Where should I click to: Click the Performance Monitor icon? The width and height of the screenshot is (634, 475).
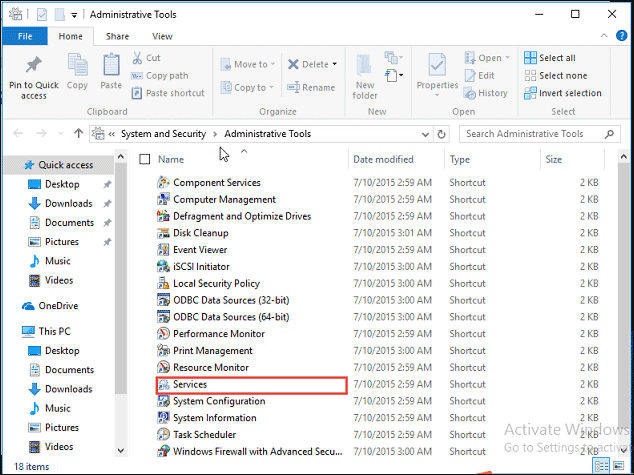[x=163, y=334]
